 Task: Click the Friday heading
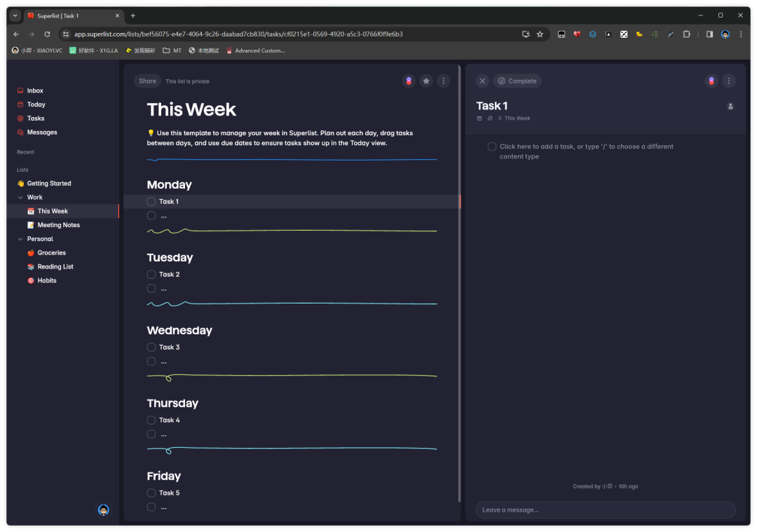pyautogui.click(x=164, y=477)
